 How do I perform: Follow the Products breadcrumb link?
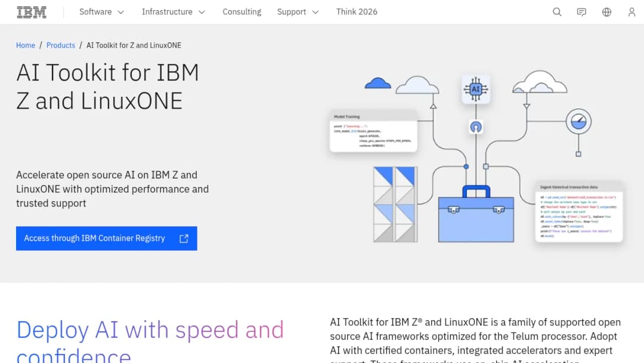pyautogui.click(x=61, y=45)
